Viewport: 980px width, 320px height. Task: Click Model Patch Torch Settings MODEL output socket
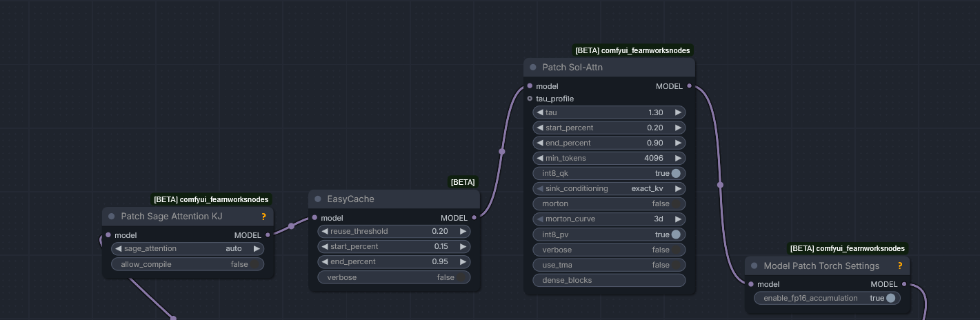904,283
